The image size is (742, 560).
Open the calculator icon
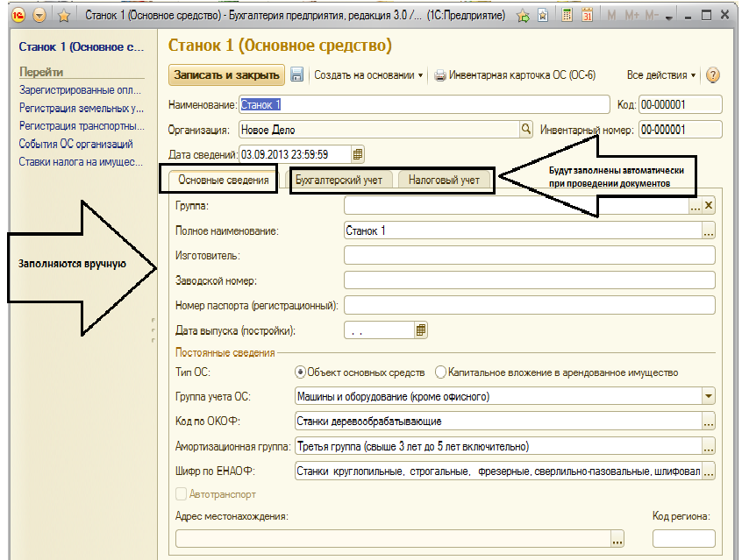point(567,16)
